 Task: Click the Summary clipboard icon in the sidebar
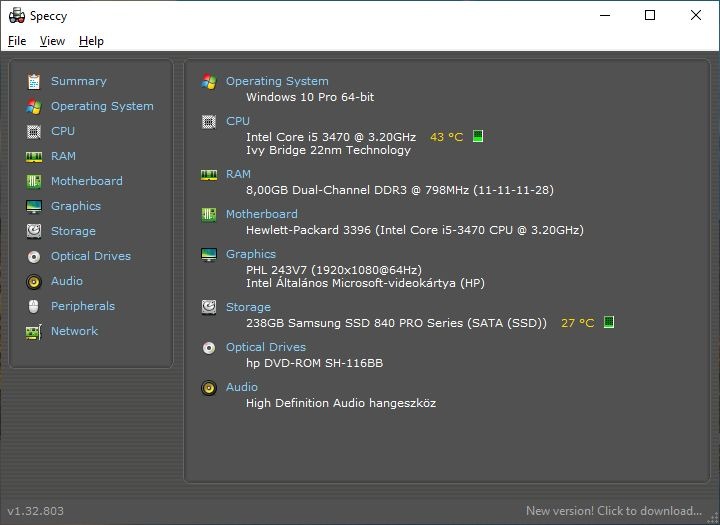tap(34, 81)
